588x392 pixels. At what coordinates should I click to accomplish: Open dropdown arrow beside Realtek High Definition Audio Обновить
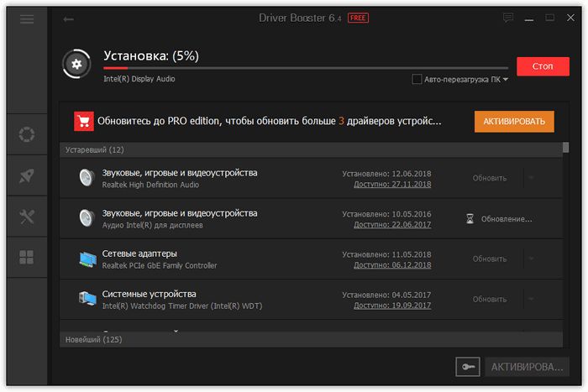pyautogui.click(x=531, y=178)
